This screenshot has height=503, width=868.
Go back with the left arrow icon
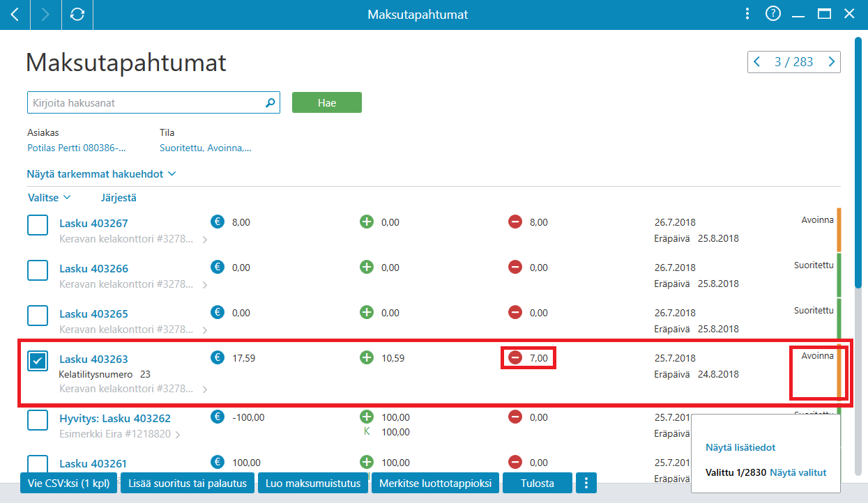coord(15,14)
